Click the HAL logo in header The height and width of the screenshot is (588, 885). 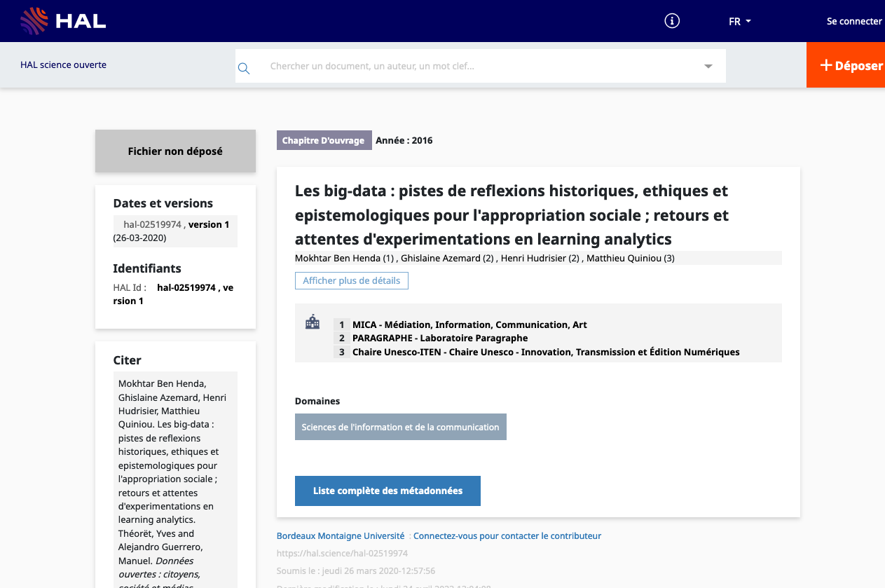coord(63,21)
